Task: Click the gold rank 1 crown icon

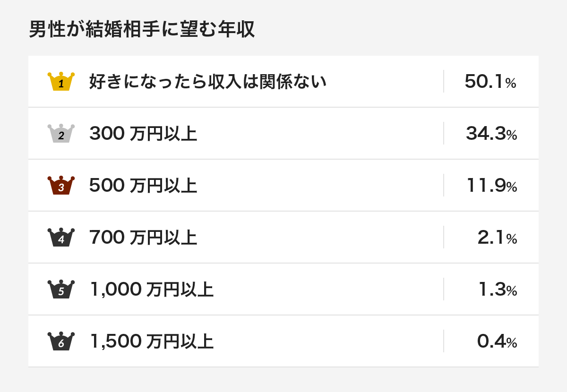Action: pyautogui.click(x=61, y=82)
